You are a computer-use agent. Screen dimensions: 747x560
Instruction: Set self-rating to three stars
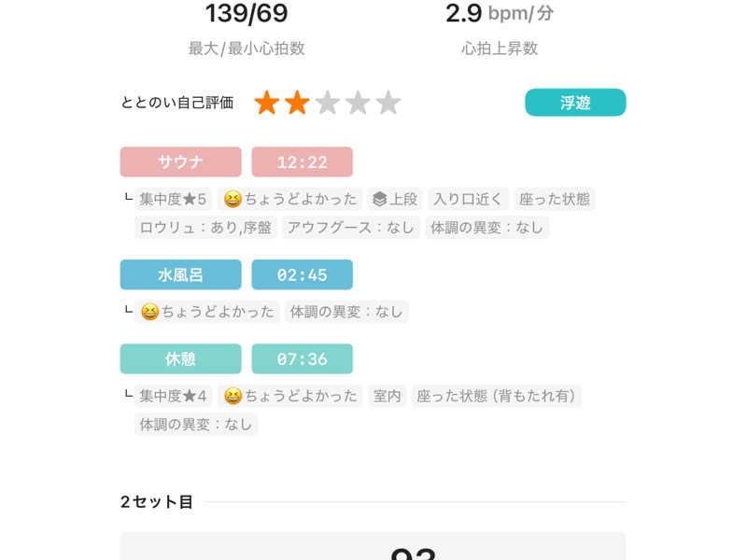328,103
